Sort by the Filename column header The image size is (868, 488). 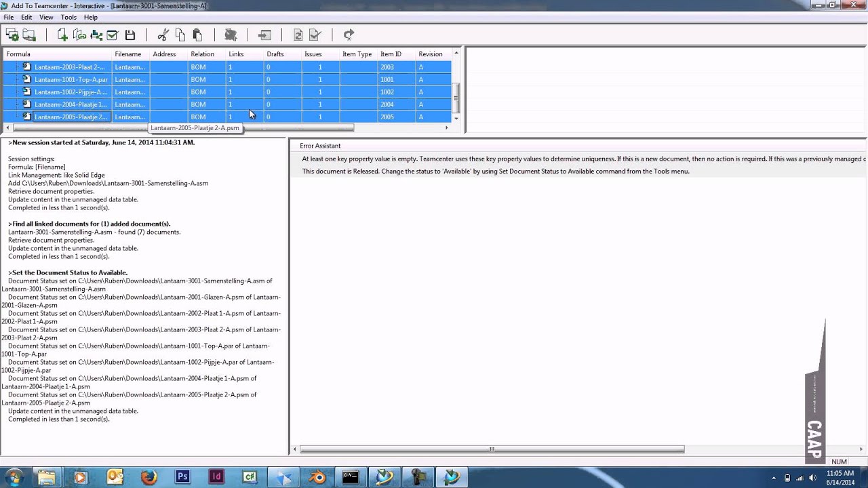pos(131,54)
